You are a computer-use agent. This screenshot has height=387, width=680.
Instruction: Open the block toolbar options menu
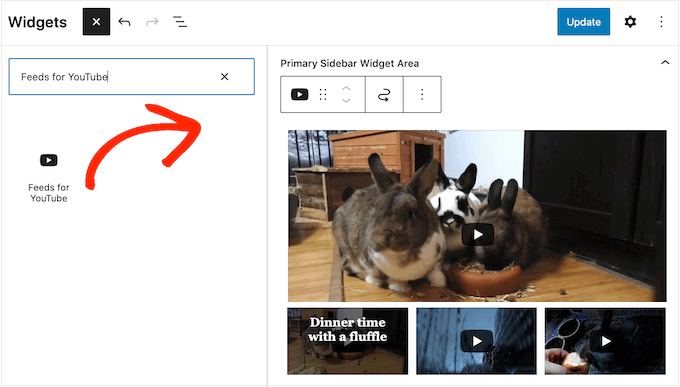[422, 95]
